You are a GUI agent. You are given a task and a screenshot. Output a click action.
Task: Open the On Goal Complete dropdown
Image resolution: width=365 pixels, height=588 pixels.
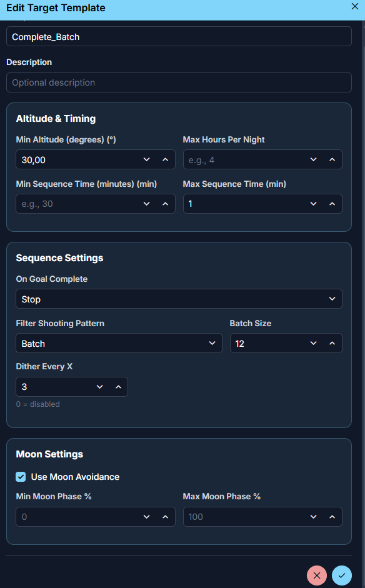tap(331, 299)
